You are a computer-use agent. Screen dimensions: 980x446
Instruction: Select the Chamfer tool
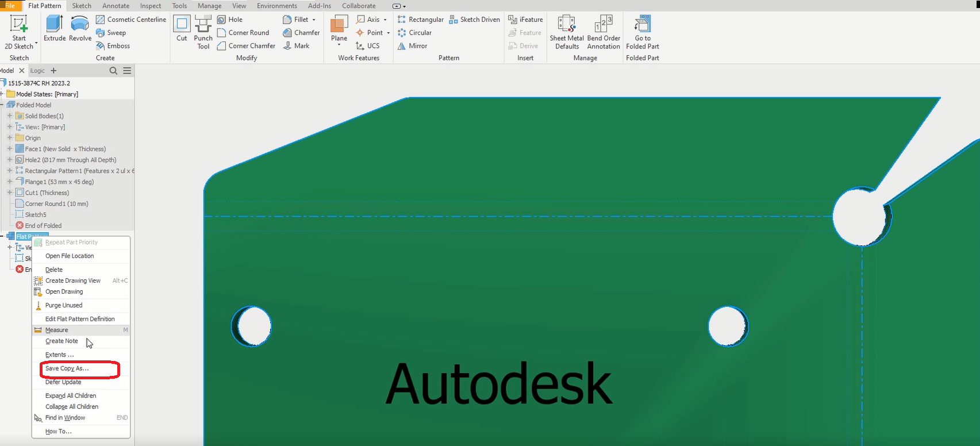pyautogui.click(x=301, y=33)
